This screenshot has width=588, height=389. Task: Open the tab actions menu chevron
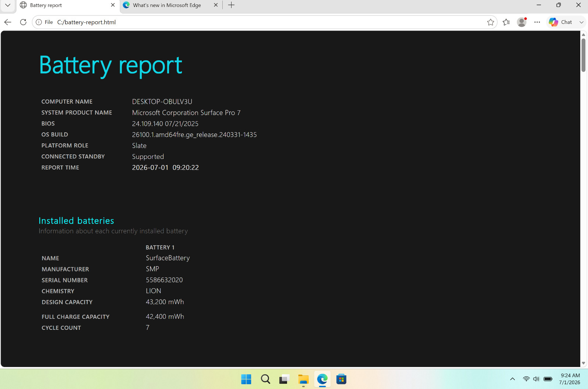8,5
